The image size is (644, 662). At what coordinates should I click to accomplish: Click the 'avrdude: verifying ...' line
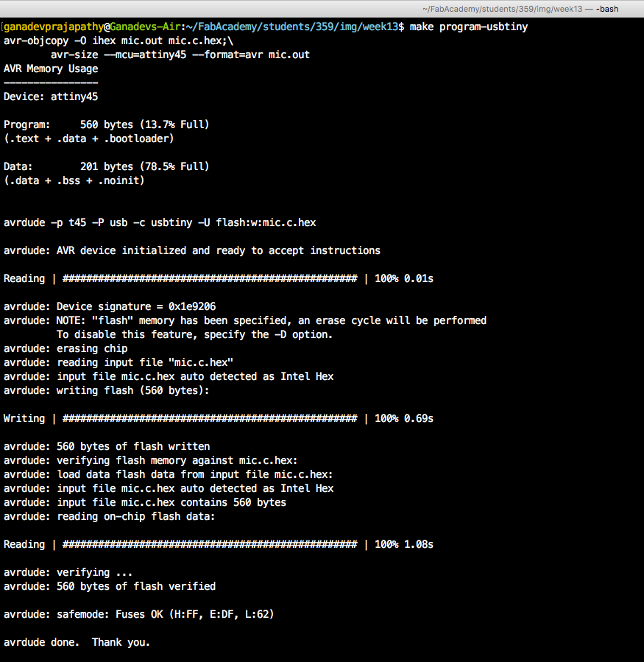pos(68,572)
